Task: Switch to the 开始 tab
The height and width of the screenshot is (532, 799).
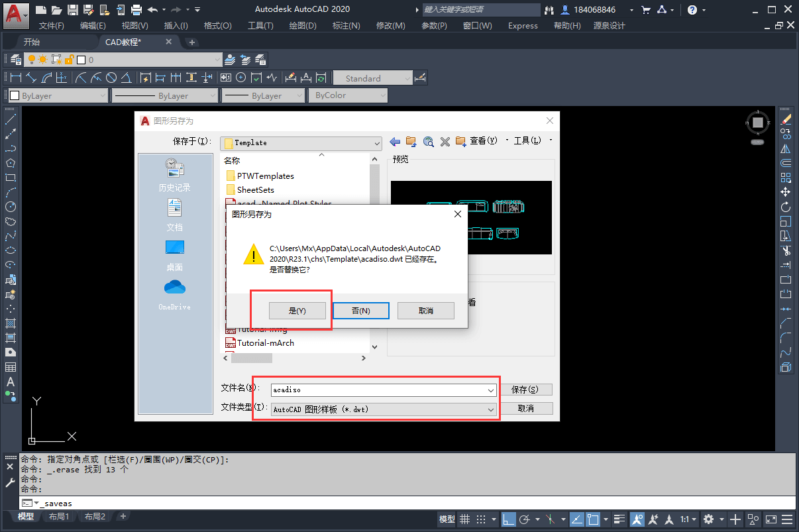Action: pos(32,42)
